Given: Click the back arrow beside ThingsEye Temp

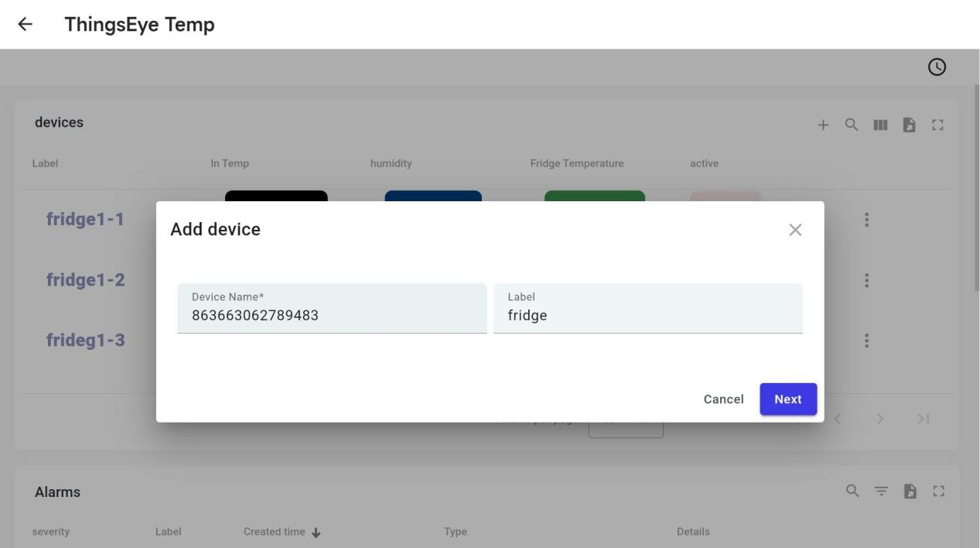Looking at the screenshot, I should 26,25.
